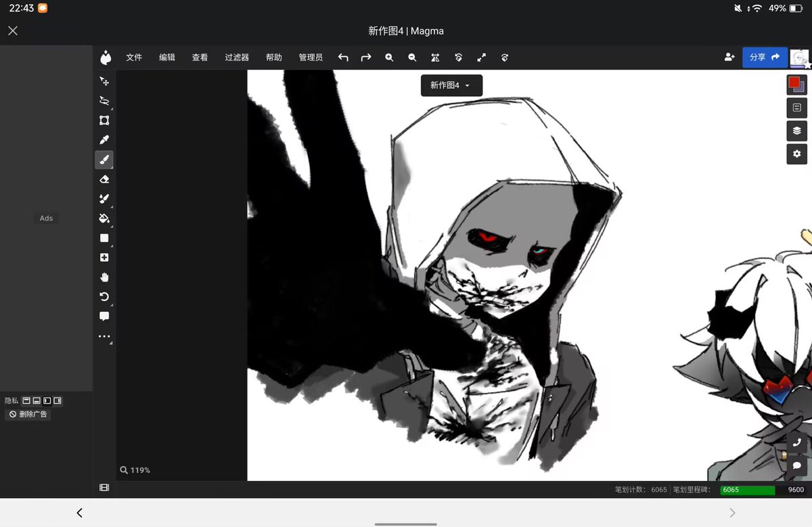Select the lasso selection tool
This screenshot has height=527, width=812.
pos(104,101)
